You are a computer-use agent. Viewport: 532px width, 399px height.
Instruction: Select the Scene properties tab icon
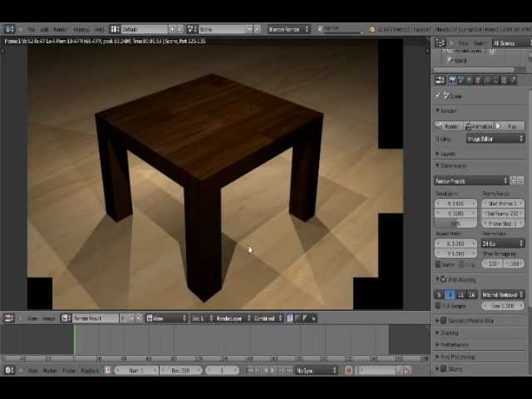tap(461, 81)
